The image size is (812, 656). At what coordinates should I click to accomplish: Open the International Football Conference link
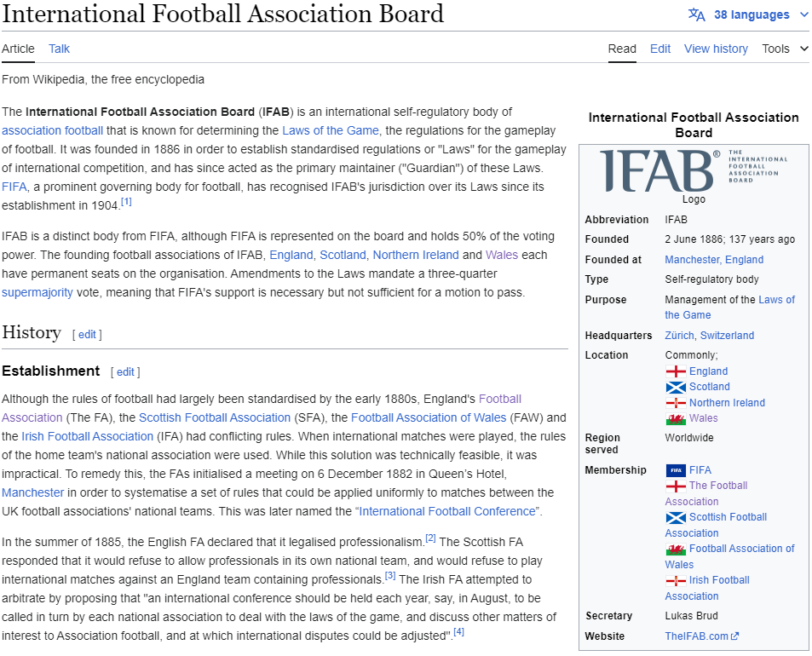coord(447,511)
